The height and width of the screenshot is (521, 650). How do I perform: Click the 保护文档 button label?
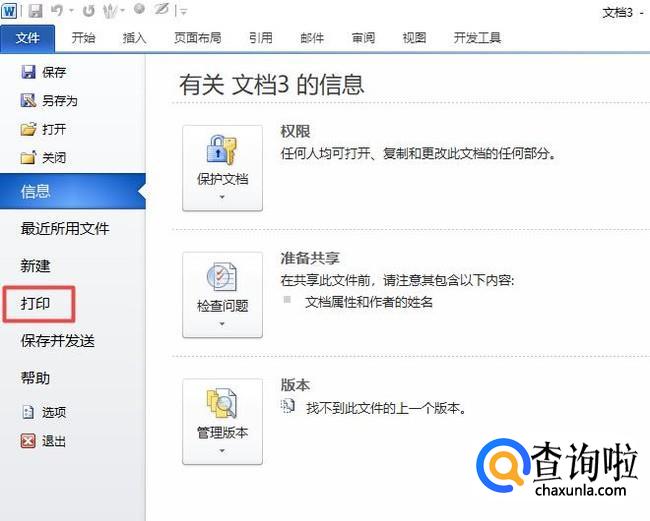pos(223,179)
